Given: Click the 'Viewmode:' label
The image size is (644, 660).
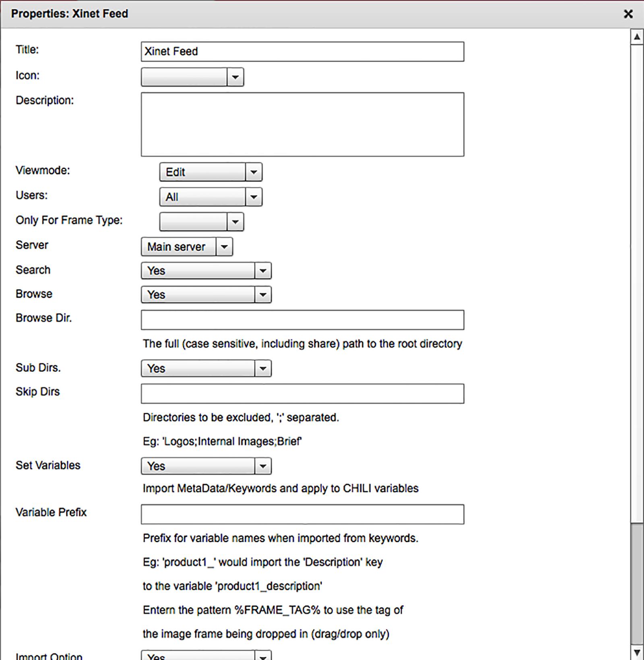Looking at the screenshot, I should click(x=43, y=170).
